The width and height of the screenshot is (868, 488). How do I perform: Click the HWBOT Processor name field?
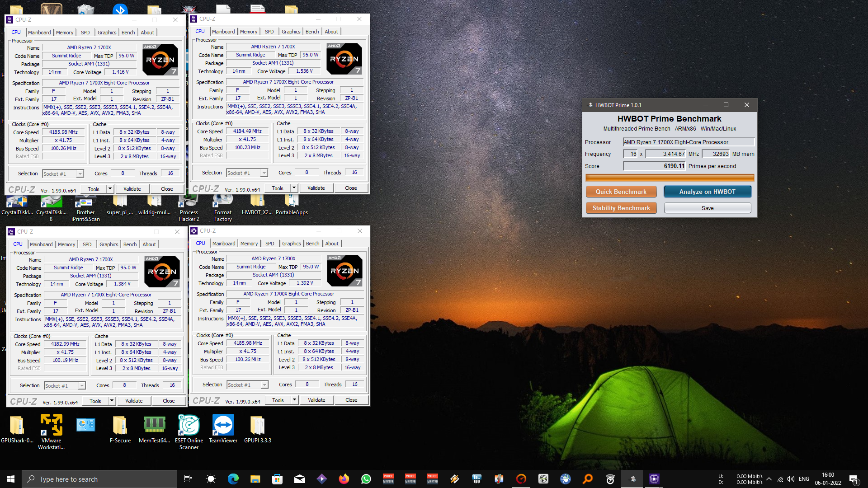(689, 142)
